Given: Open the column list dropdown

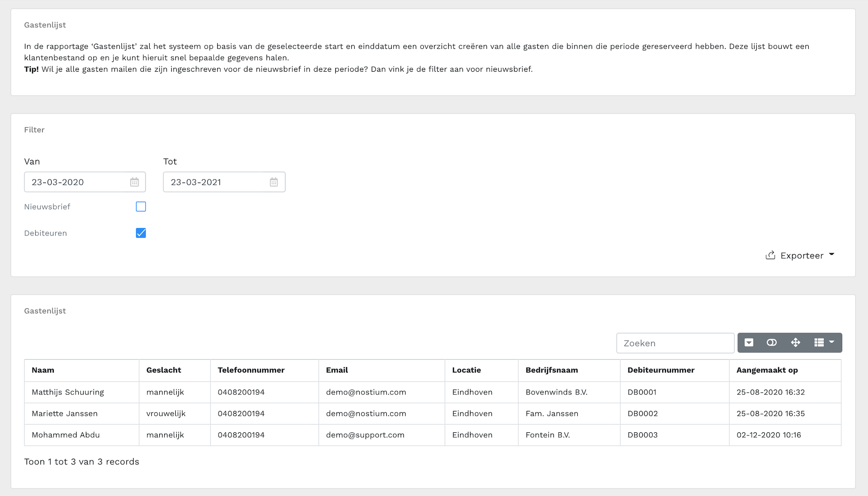Looking at the screenshot, I should click(x=824, y=342).
